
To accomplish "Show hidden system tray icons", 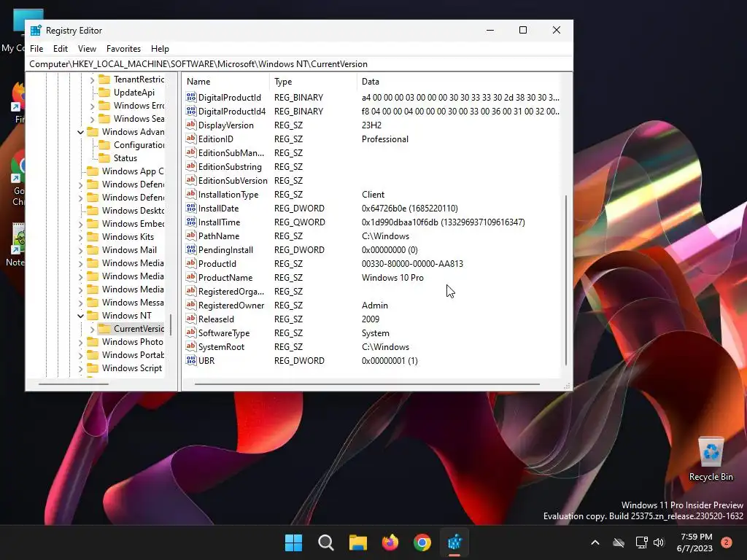I will point(595,542).
